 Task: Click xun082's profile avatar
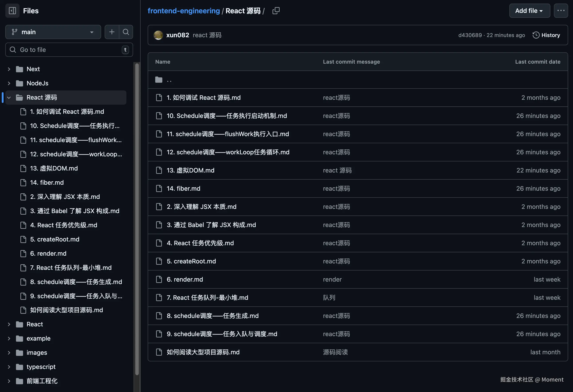tap(158, 35)
